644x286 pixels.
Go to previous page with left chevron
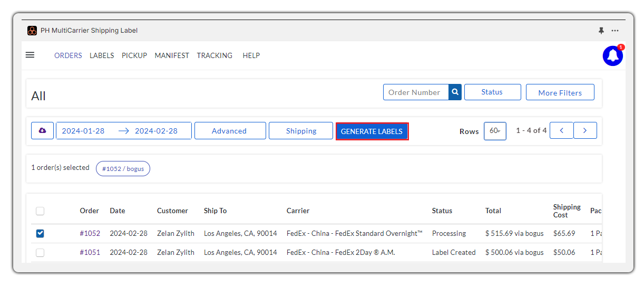pyautogui.click(x=562, y=130)
